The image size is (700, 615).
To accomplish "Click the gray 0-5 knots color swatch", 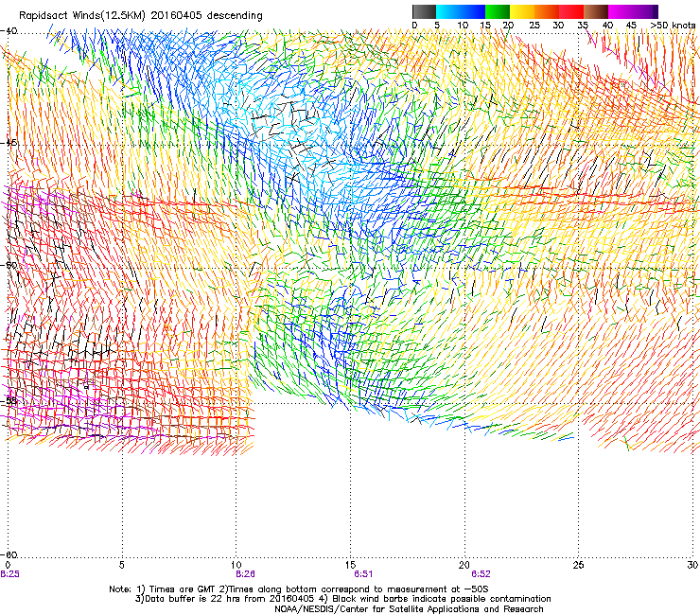I will [424, 11].
